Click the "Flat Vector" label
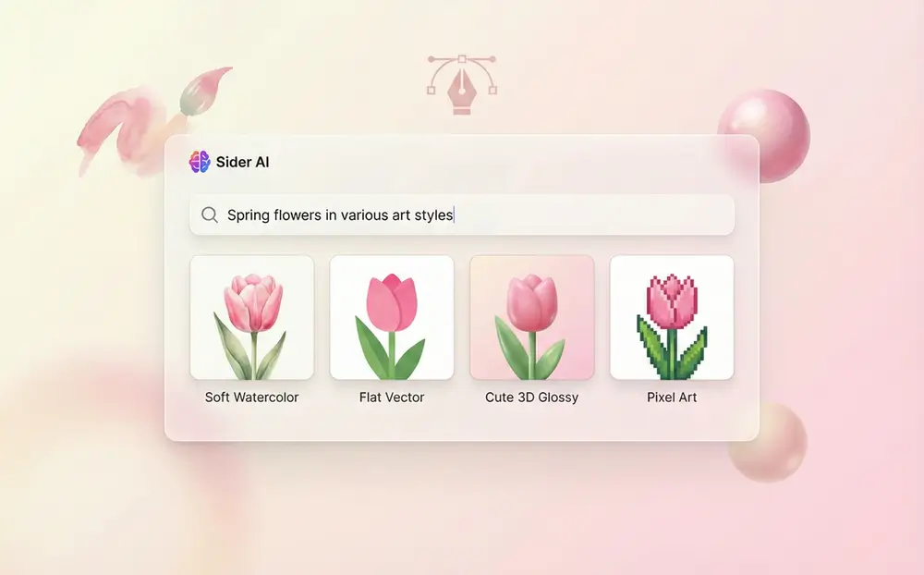 392,398
